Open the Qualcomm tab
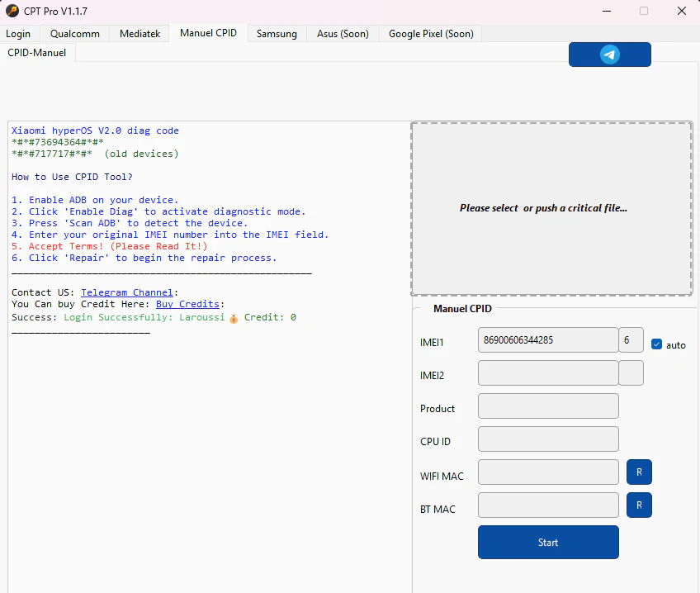The height and width of the screenshot is (593, 700). [75, 34]
